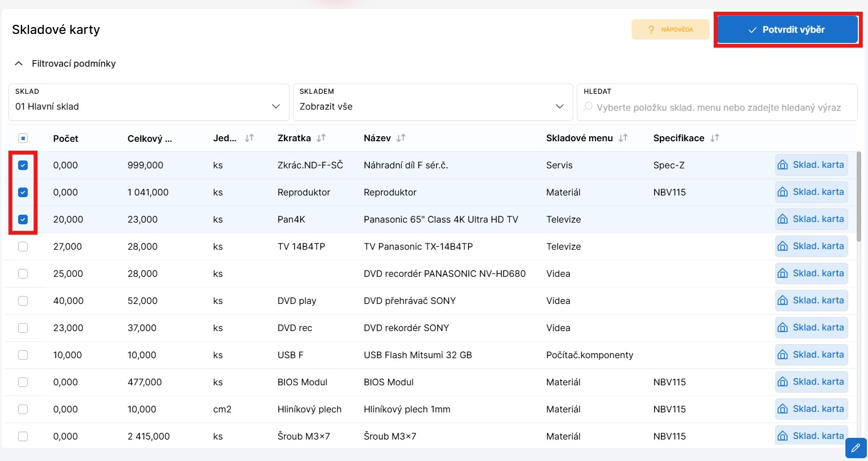Open Sklad. karta for Náhradní díl F sér.č.
The width and height of the screenshot is (868, 461).
coord(811,165)
